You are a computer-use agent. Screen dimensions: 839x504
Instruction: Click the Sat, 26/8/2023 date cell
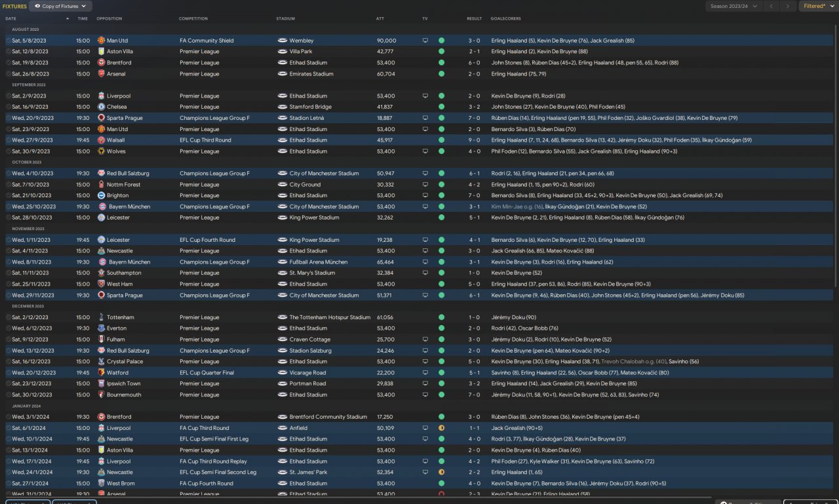[x=30, y=74]
